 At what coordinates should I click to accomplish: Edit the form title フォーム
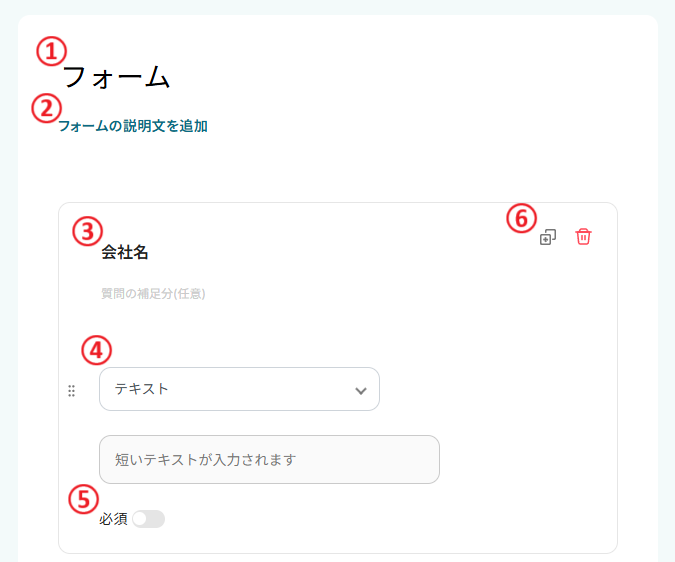tap(116, 77)
